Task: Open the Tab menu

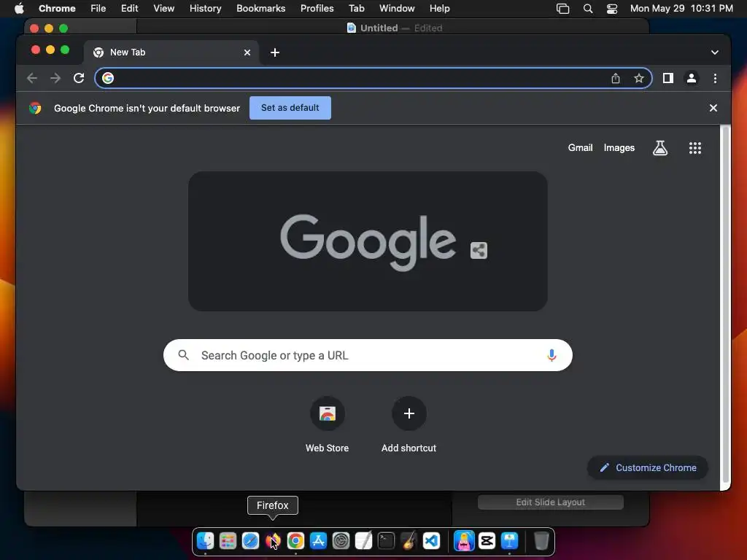Action: coord(356,9)
